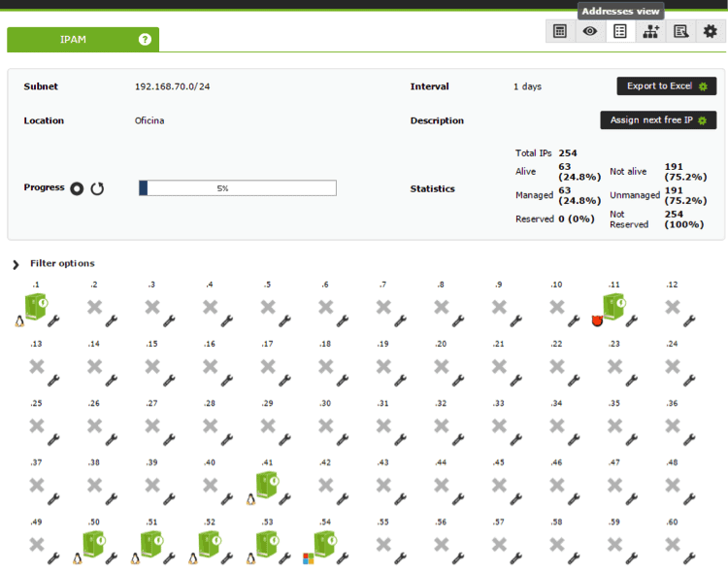The height and width of the screenshot is (572, 728).
Task: Click the grey X icon for .30
Action: click(x=326, y=426)
